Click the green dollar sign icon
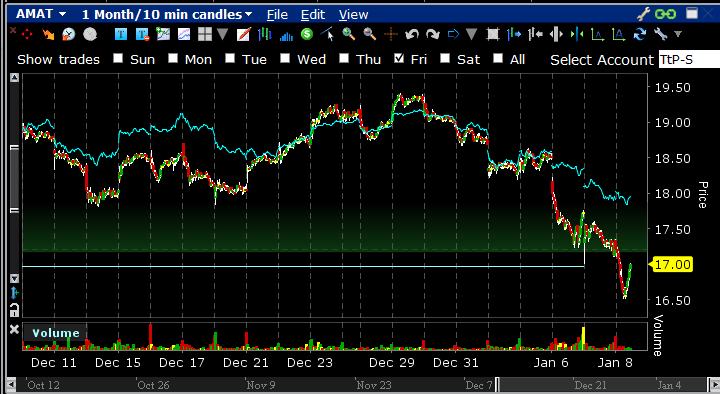The height and width of the screenshot is (394, 720). coord(307,34)
